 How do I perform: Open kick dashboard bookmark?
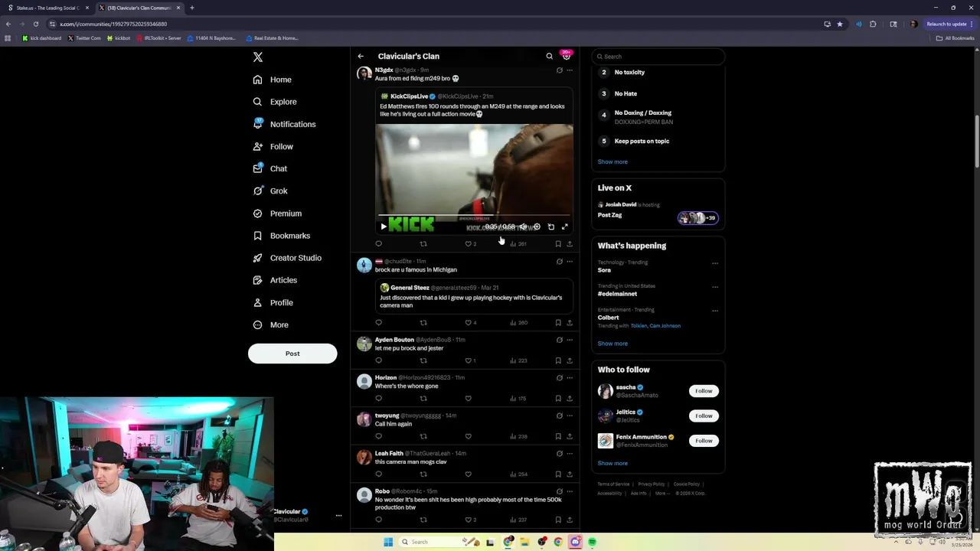(41, 38)
